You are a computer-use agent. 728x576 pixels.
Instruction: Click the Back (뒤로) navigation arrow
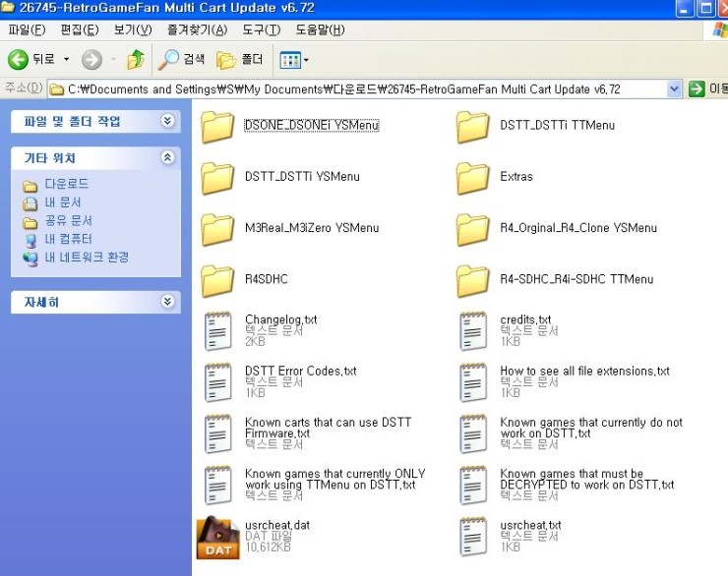tap(19, 60)
